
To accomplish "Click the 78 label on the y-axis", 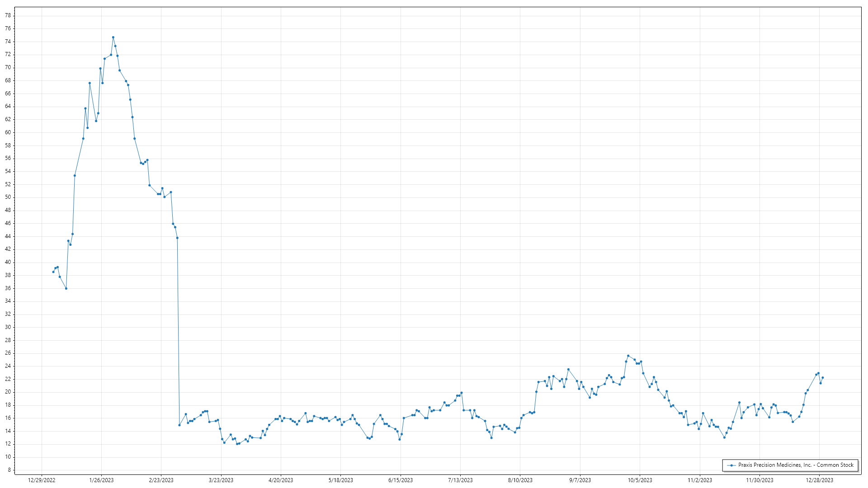I will (x=8, y=15).
